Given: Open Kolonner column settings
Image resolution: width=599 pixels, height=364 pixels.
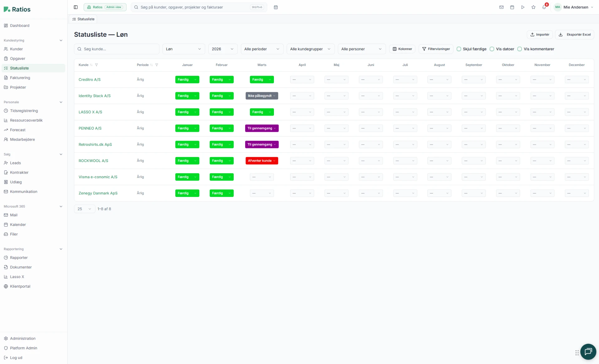Looking at the screenshot, I should click(x=402, y=49).
